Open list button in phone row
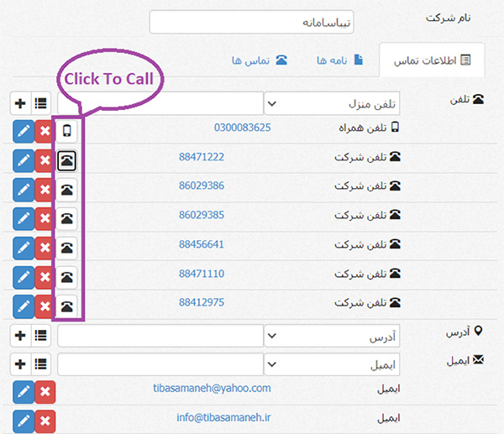Viewport: 504px width, 434px height. coord(41,103)
